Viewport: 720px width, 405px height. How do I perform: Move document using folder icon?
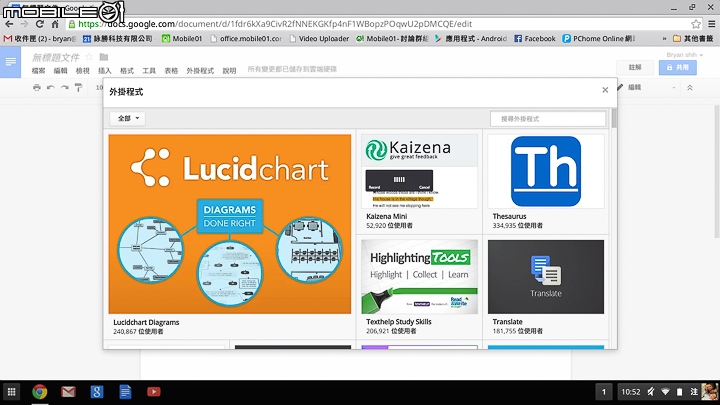[104, 57]
